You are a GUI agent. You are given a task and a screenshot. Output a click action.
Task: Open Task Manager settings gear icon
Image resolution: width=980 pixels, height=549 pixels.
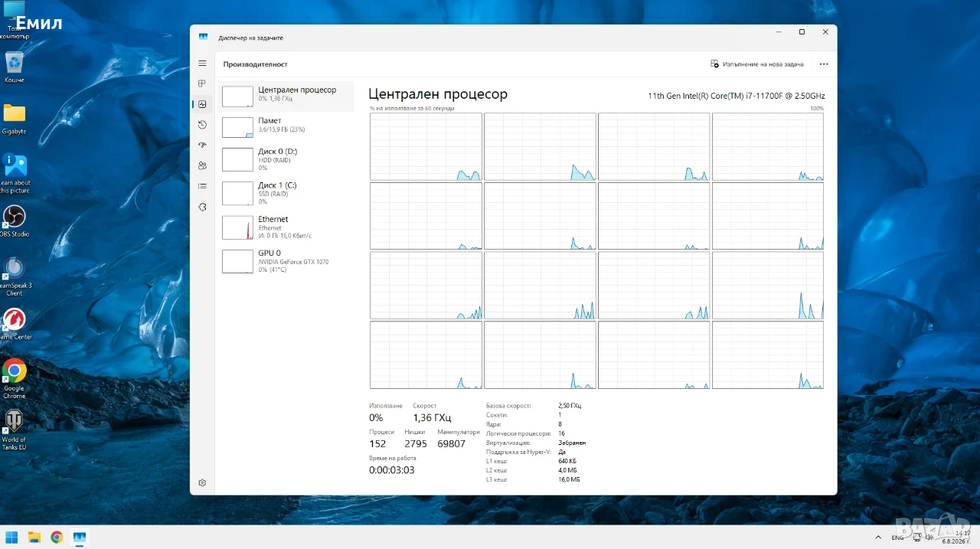[202, 482]
